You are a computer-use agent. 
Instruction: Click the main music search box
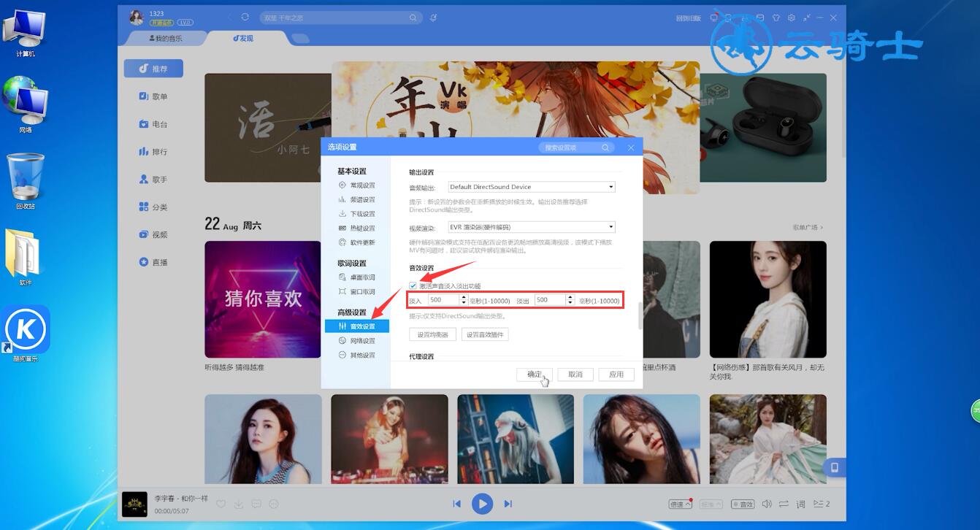[x=340, y=18]
